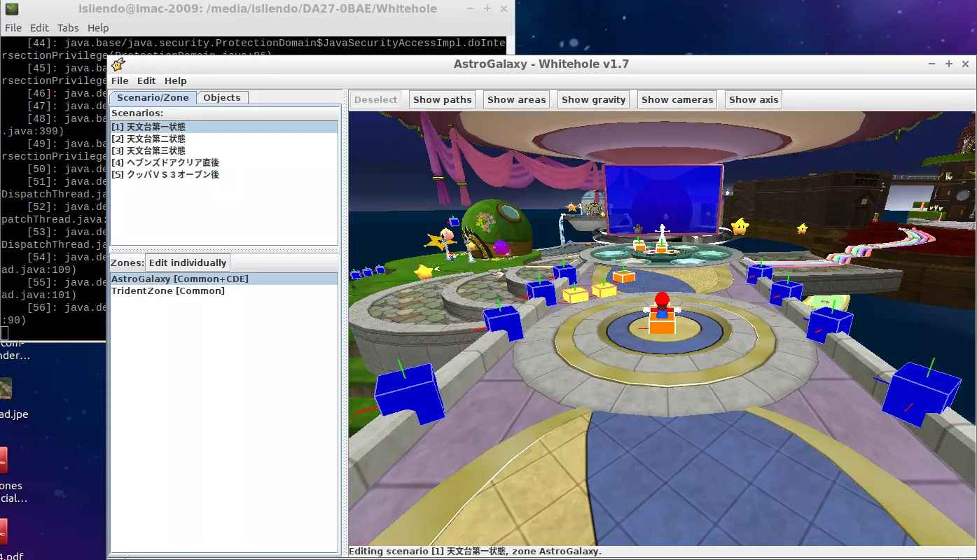Maximize the Whitehole window
Image resolution: width=977 pixels, height=560 pixels.
pos(949,64)
